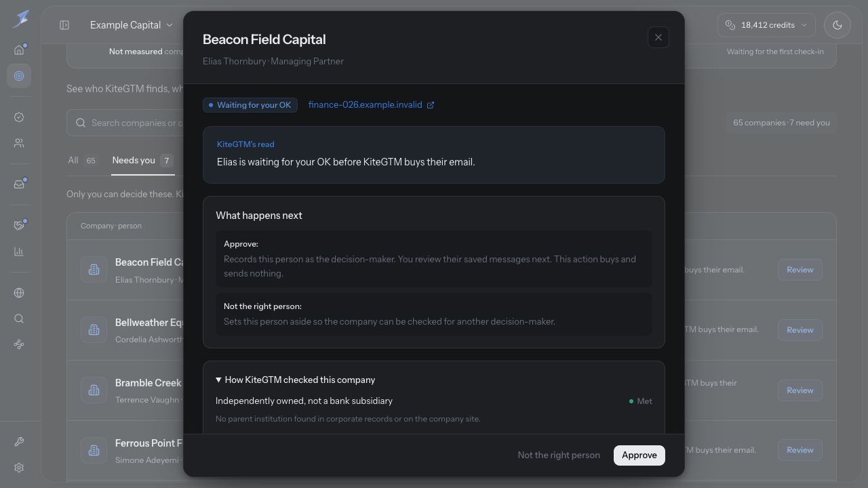Image resolution: width=868 pixels, height=488 pixels.
Task: Collapse the sidebar with the panel icon
Action: tap(64, 25)
